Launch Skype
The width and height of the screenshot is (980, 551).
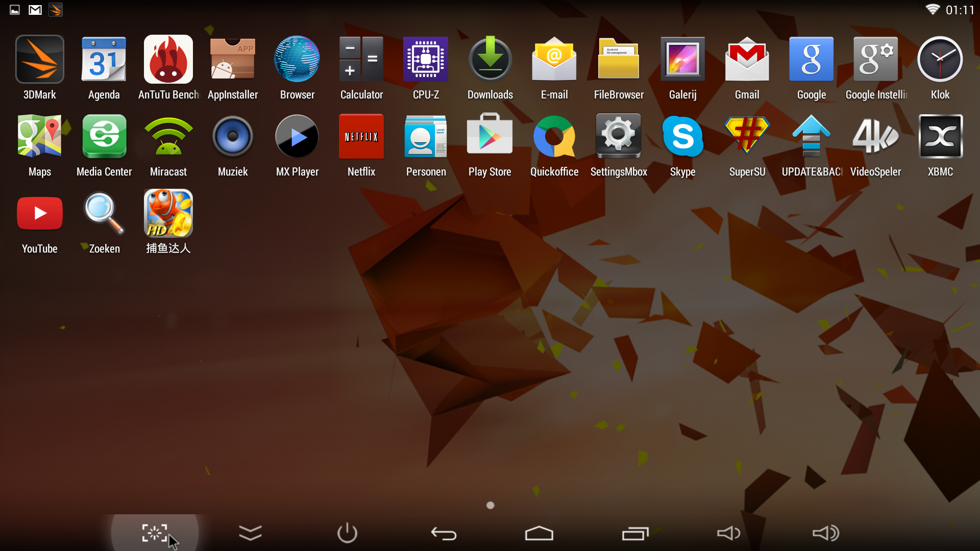(x=683, y=136)
